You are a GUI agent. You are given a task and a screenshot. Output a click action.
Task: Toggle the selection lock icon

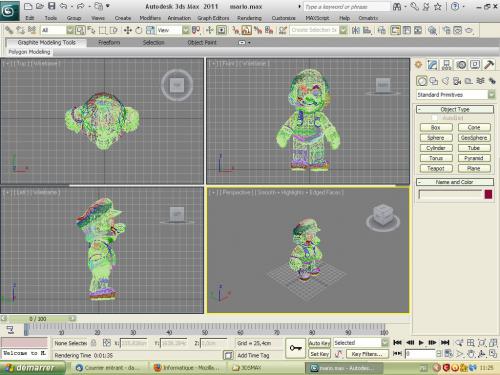(x=94, y=343)
